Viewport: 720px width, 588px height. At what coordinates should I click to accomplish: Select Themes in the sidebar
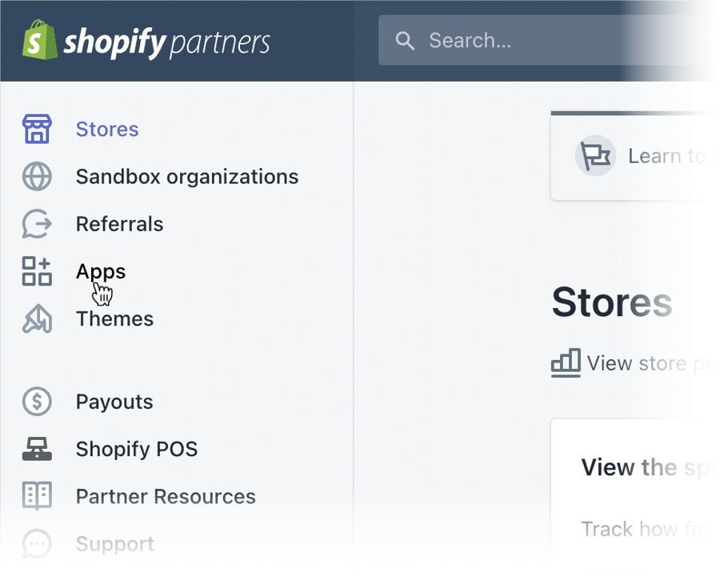click(x=114, y=319)
